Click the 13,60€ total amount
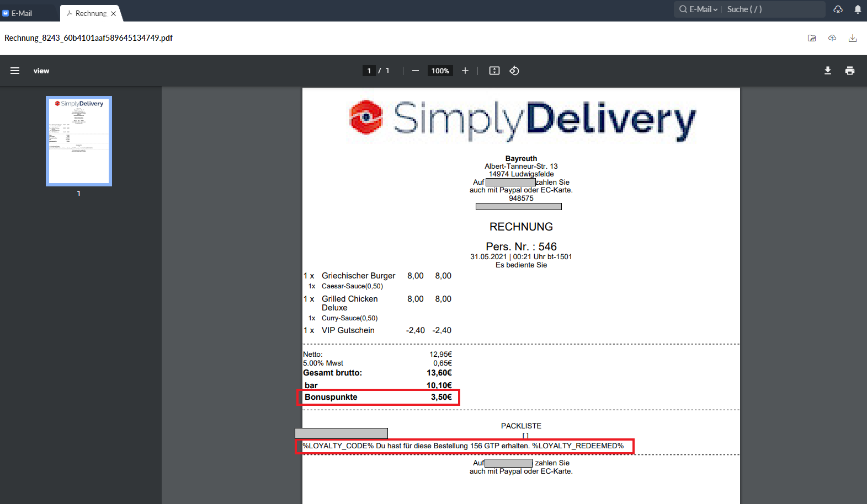This screenshot has height=504, width=867. point(439,373)
